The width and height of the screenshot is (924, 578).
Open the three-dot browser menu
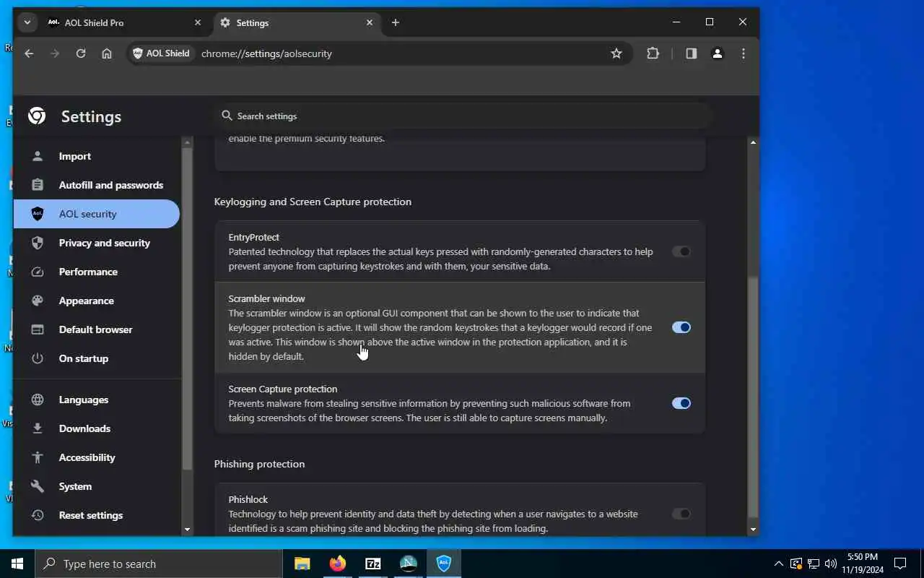744,53
